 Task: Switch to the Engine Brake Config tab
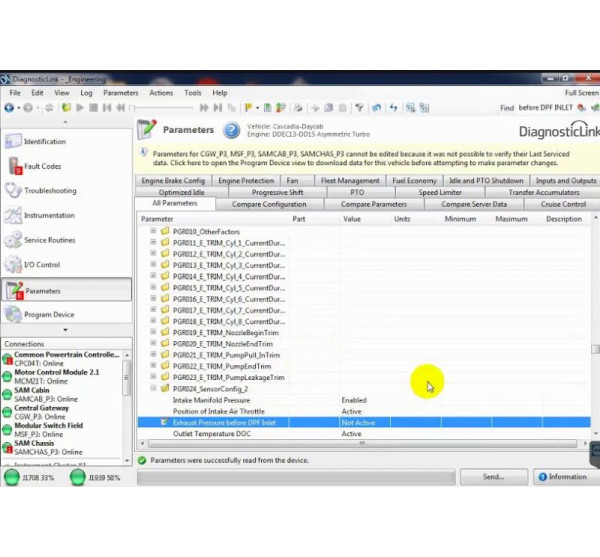(173, 181)
